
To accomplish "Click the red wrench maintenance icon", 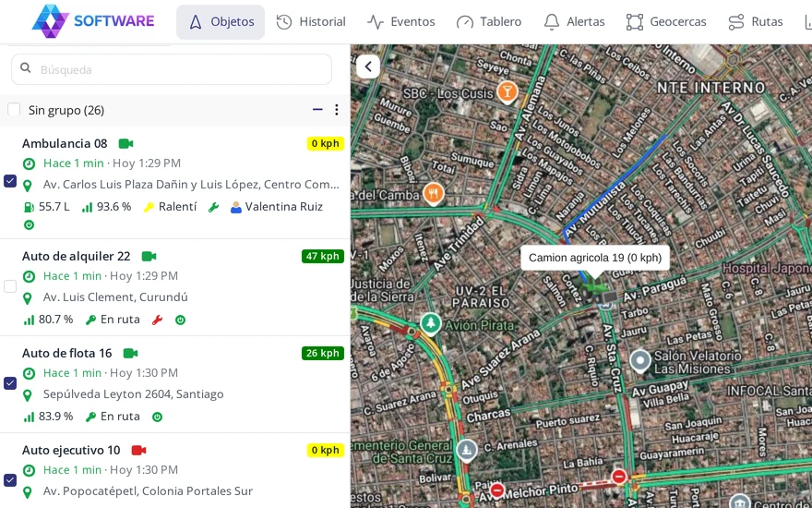I will coord(158,320).
